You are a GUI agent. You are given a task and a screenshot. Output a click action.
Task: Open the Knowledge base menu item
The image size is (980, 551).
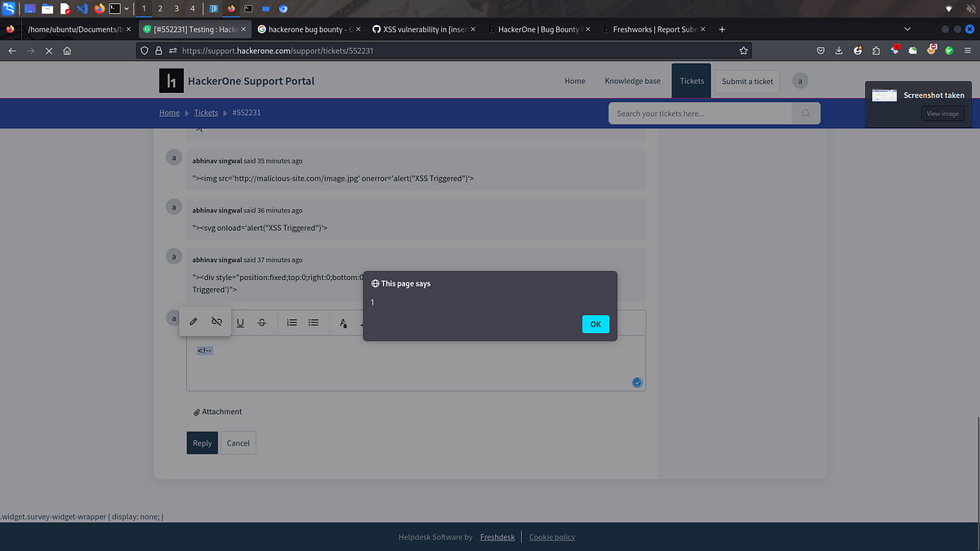[x=632, y=81]
